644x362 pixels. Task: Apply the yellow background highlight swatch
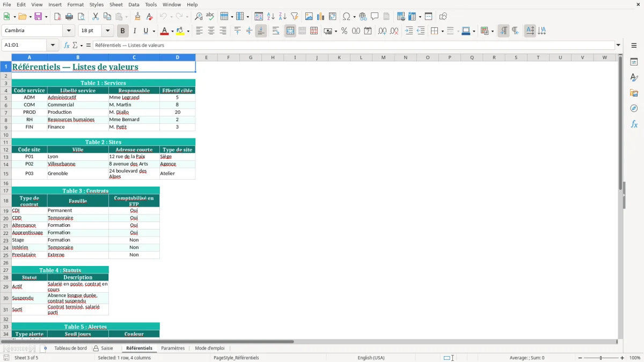[181, 31]
